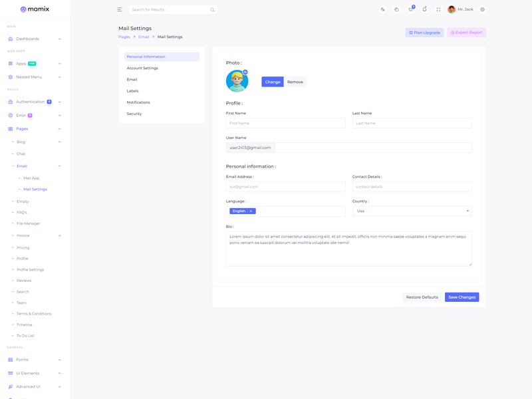
Task: Open the shopping cart icon
Action: [x=410, y=9]
